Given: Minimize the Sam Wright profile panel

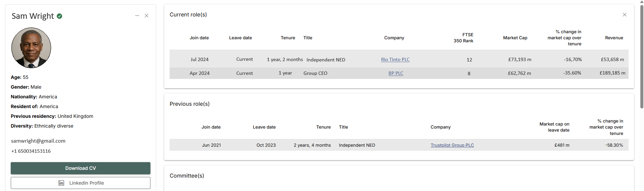Looking at the screenshot, I should point(137,16).
